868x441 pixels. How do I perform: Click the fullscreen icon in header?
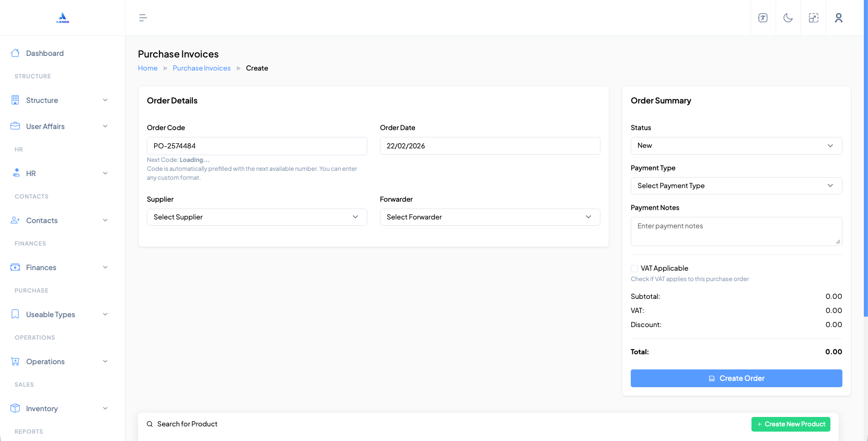point(813,18)
